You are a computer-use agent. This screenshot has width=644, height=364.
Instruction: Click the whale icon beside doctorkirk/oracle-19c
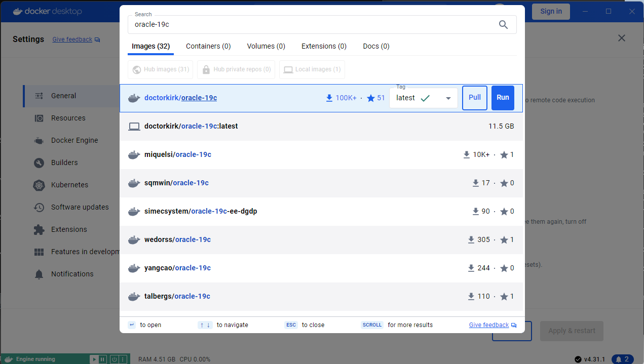(134, 98)
